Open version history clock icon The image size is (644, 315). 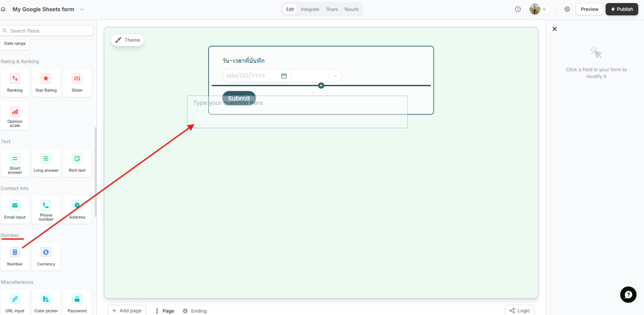pos(517,9)
